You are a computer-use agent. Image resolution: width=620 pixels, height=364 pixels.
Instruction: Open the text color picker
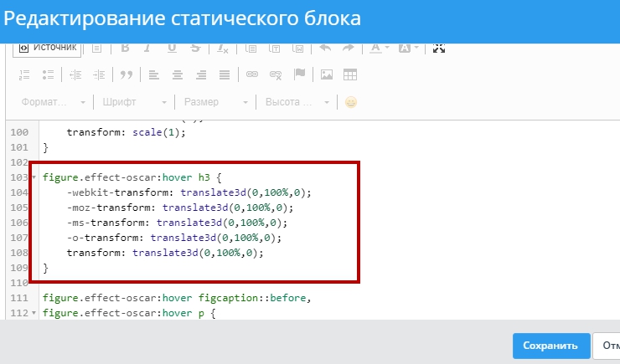click(375, 48)
